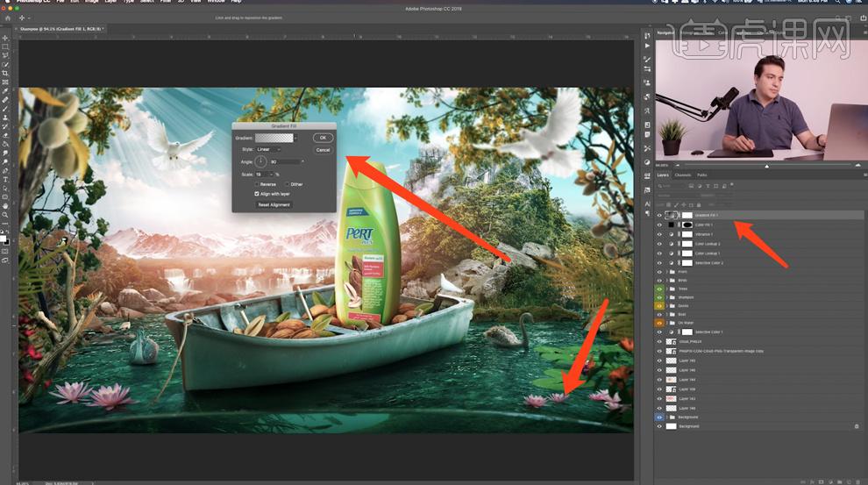Expand the On Water layer group
Viewport: 868px width, 485px height.
pyautogui.click(x=667, y=323)
